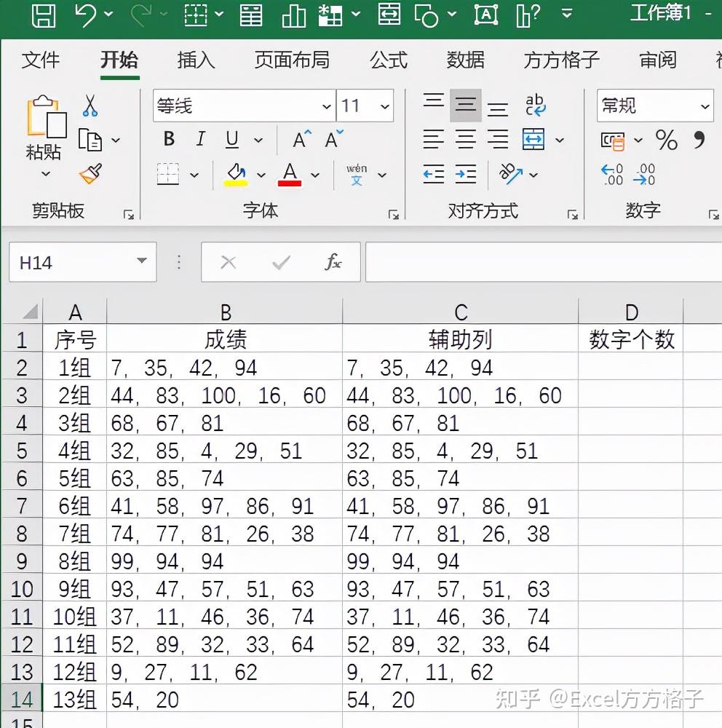Screen dimensions: 722x728
Task: Switch to the 插入 tab
Action: (196, 60)
